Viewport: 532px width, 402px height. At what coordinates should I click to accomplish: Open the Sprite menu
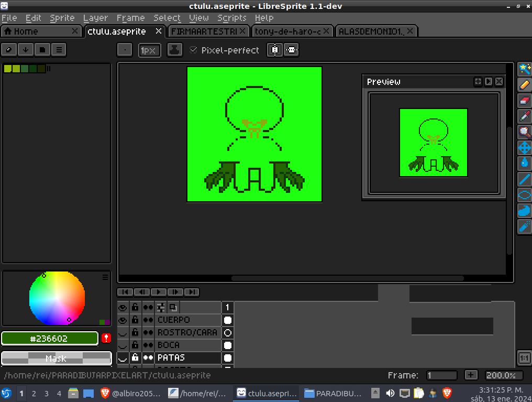62,18
